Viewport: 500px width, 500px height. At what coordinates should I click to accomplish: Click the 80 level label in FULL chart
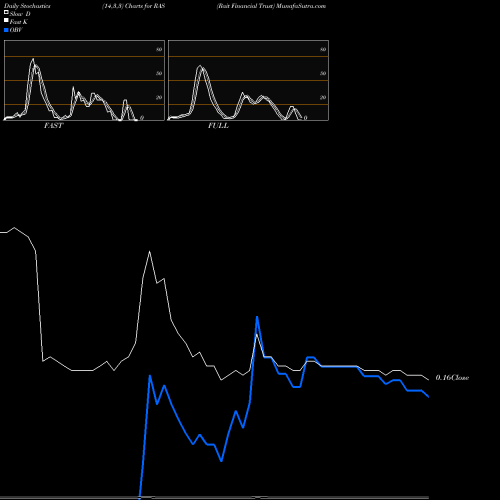click(323, 49)
